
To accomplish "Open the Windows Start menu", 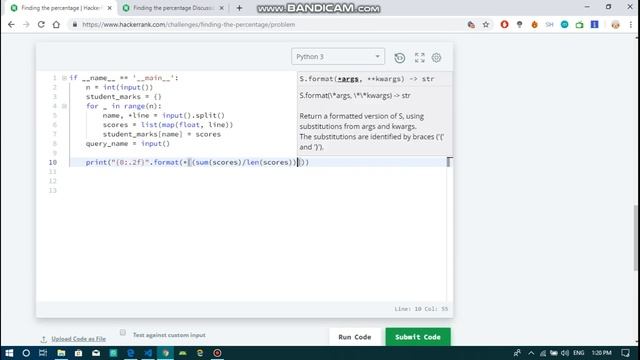I will pyautogui.click(x=9, y=353).
